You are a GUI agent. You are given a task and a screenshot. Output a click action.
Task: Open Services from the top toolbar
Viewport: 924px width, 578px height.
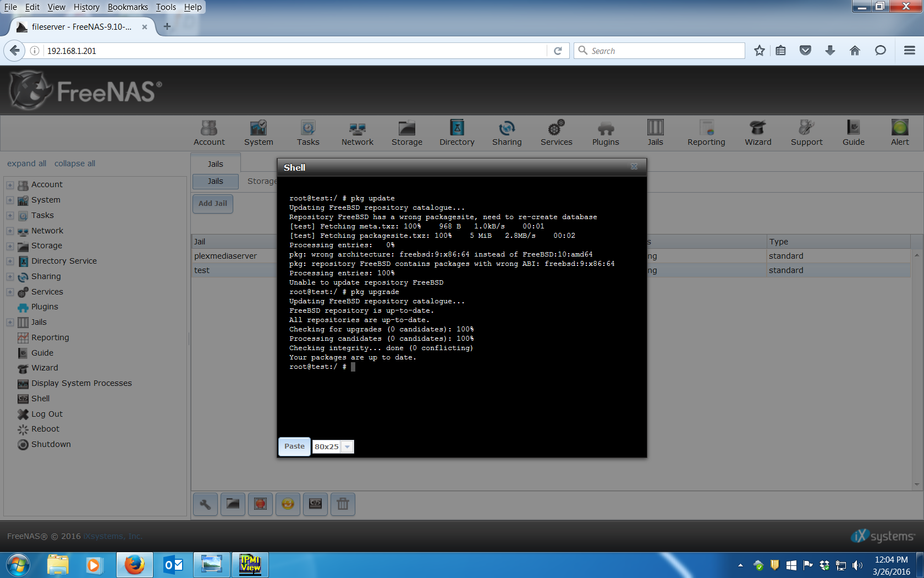coord(557,133)
